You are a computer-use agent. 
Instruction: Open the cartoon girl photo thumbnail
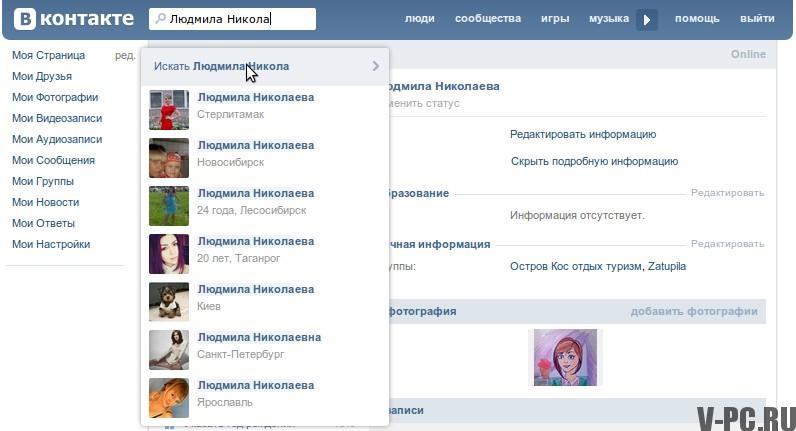(x=565, y=357)
